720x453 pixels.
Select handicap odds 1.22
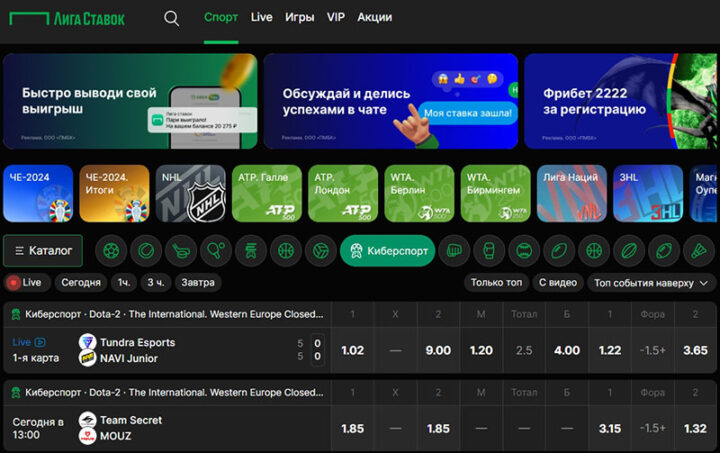coord(610,350)
